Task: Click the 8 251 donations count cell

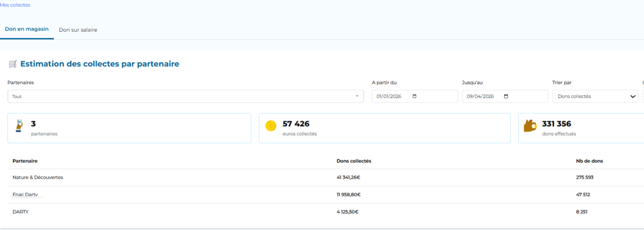Action: [582, 212]
